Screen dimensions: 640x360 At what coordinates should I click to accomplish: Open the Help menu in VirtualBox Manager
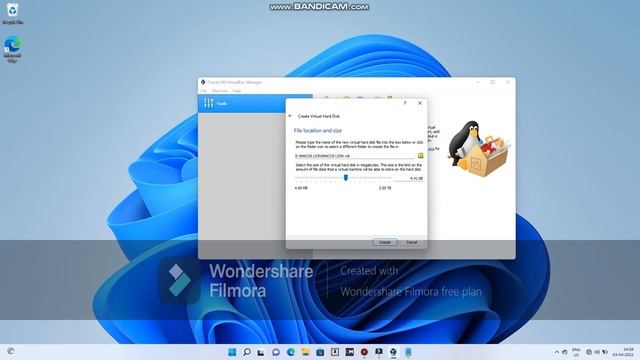point(237,91)
